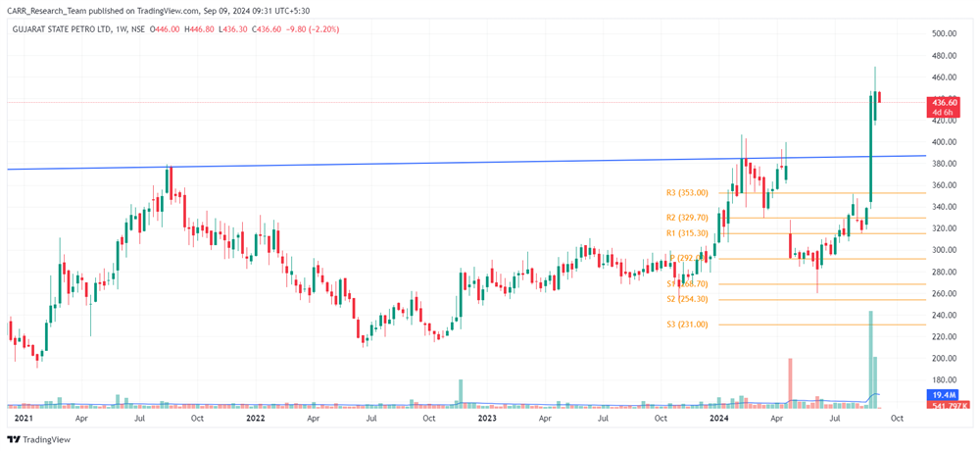Click the 480.00 price axis label
Image resolution: width=980 pixels, height=451 pixels.
[x=945, y=56]
